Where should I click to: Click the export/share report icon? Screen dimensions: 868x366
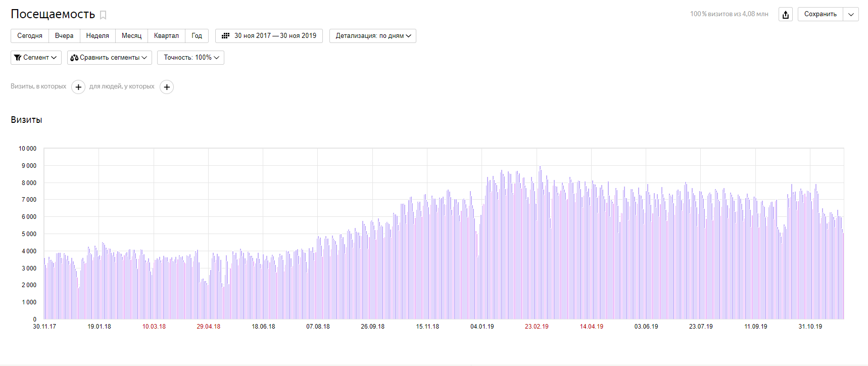click(786, 14)
